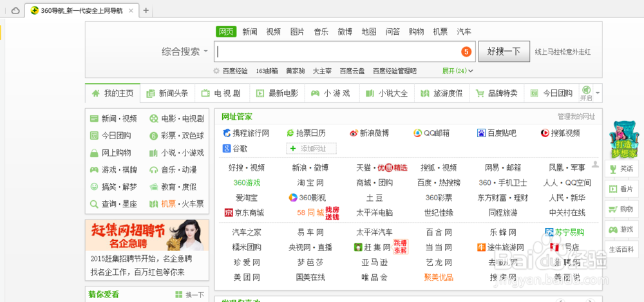This screenshot has height=302, width=644.
Task: Open the 唯品会 link
Action: 375,278
